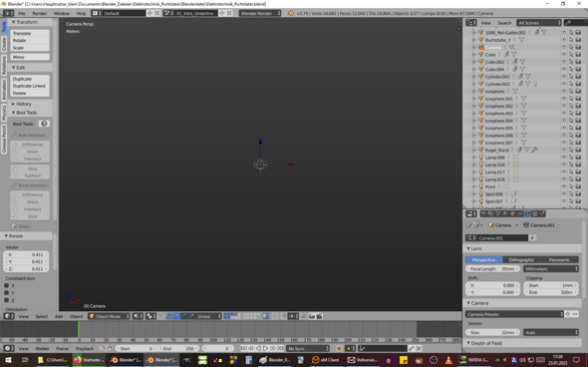Screen dimensions: 588x367
Task: Click the timeline editor type icon
Action: point(8,348)
